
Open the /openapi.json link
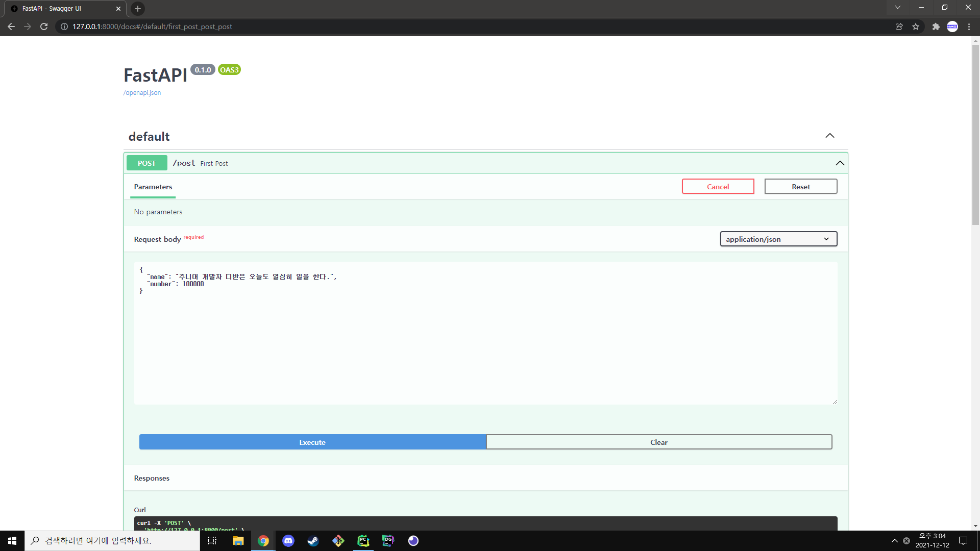(x=142, y=93)
